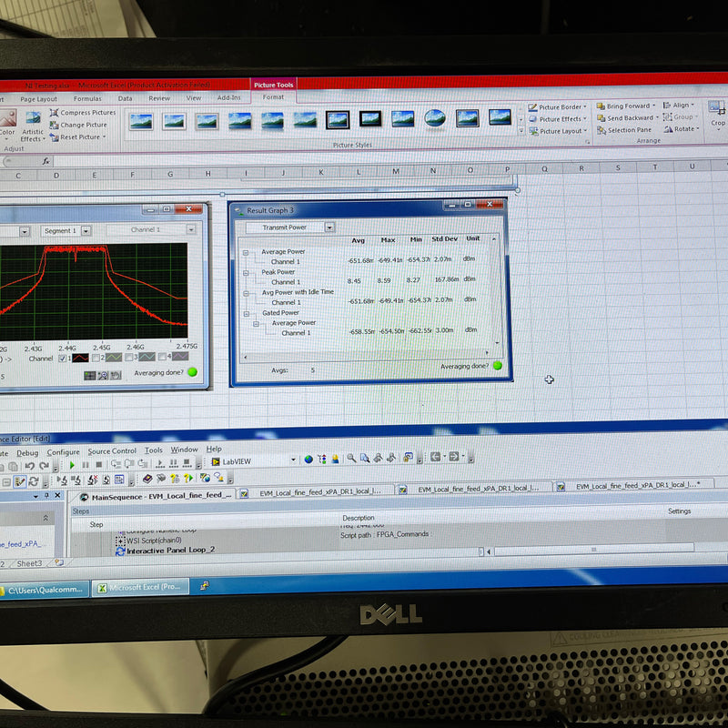Switch to the Add-Ins ribbon tab
This screenshot has height=728, width=728.
229,97
